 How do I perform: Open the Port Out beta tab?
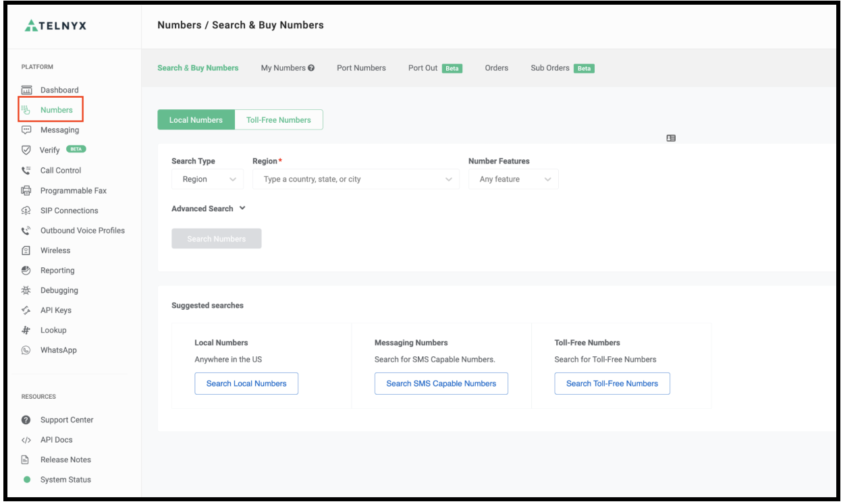(435, 68)
